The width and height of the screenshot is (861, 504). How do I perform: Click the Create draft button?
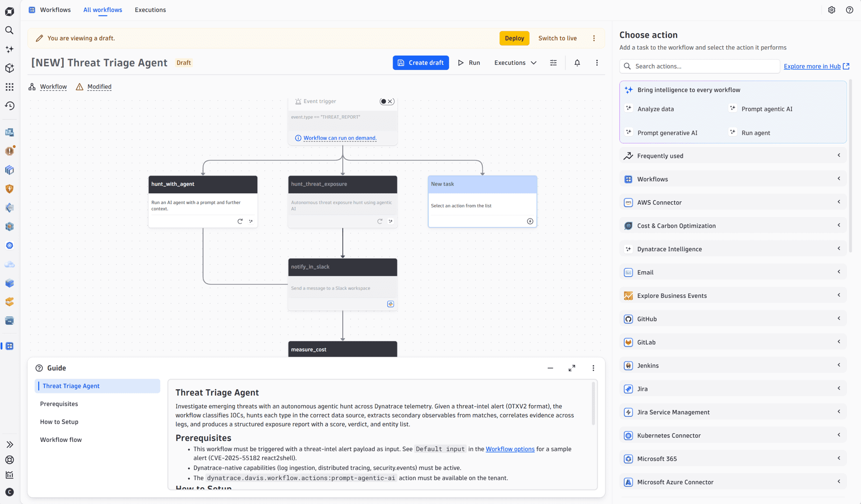click(421, 63)
